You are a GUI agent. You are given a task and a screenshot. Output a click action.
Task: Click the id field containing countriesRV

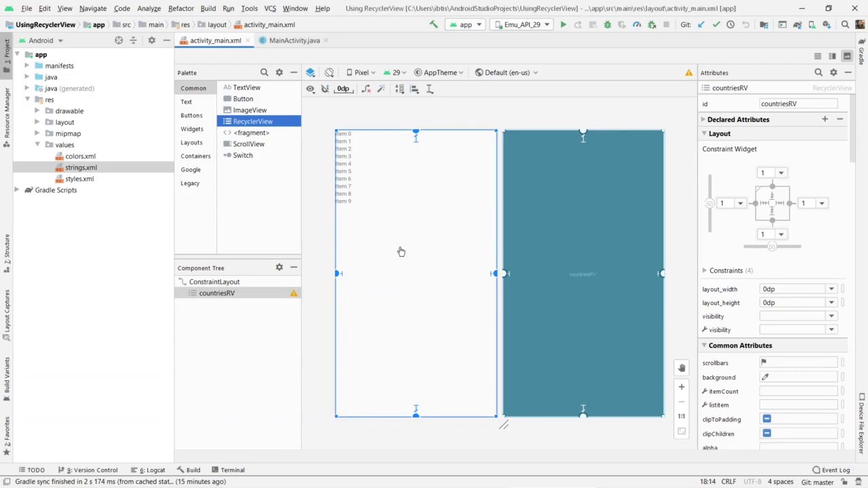click(x=799, y=104)
